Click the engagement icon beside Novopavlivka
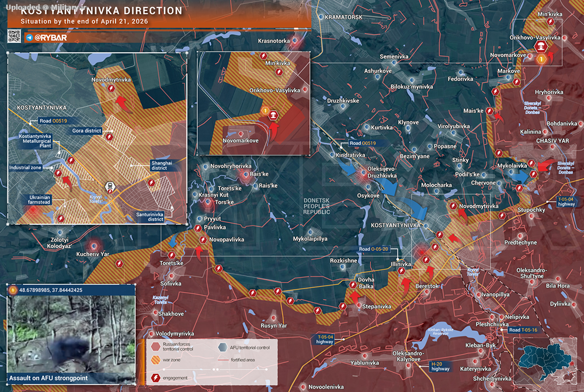 (x=203, y=240)
